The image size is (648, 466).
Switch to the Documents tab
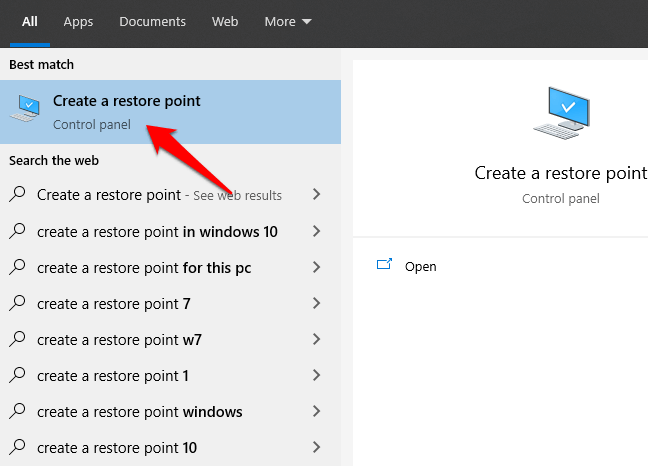[x=152, y=21]
